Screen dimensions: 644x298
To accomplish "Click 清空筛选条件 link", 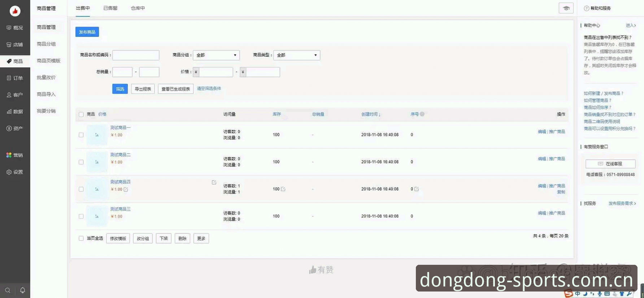I will tap(209, 88).
